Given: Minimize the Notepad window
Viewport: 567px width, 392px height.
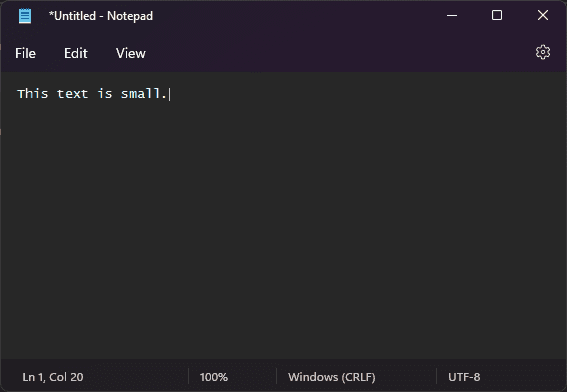Looking at the screenshot, I should point(452,16).
